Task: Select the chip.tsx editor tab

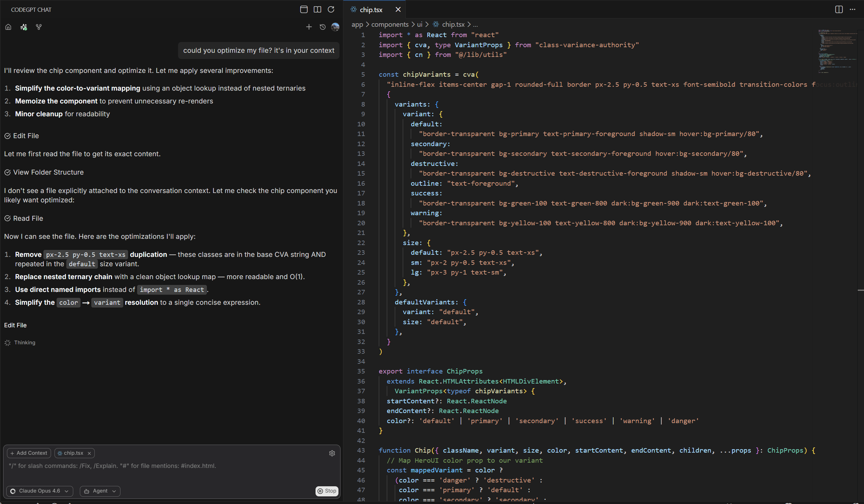Action: coord(371,10)
